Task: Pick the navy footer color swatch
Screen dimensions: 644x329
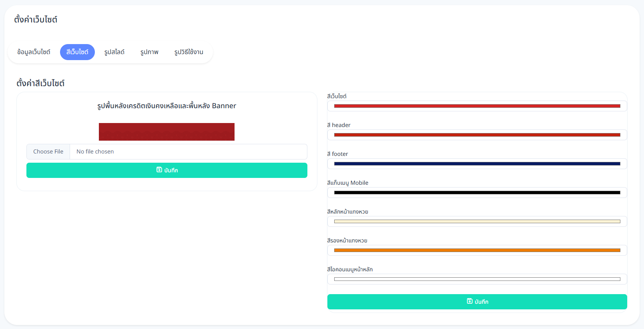Action: click(x=477, y=164)
